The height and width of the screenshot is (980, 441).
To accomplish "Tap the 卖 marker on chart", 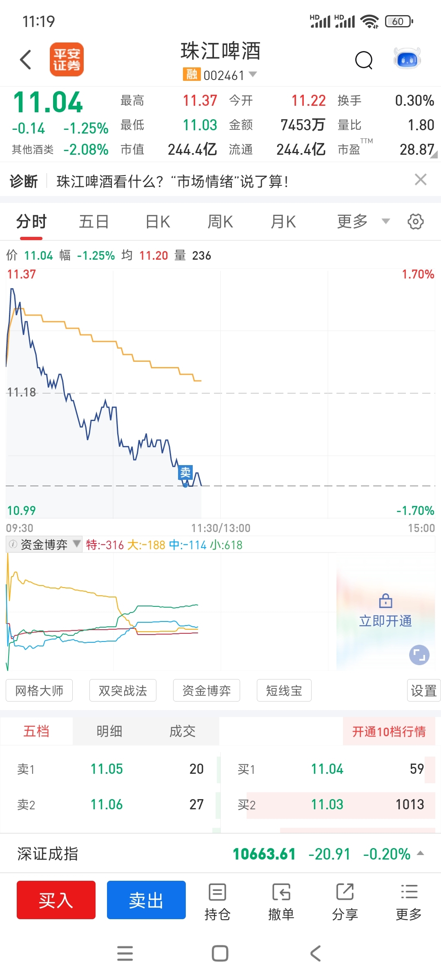I will coord(185,472).
